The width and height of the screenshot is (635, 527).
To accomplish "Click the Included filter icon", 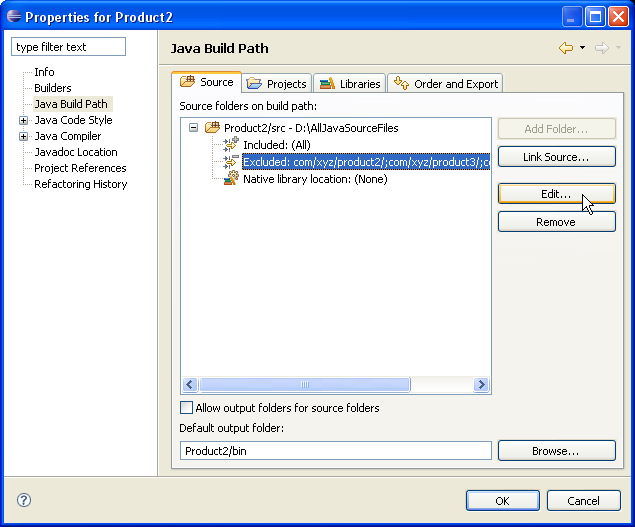I will (231, 145).
